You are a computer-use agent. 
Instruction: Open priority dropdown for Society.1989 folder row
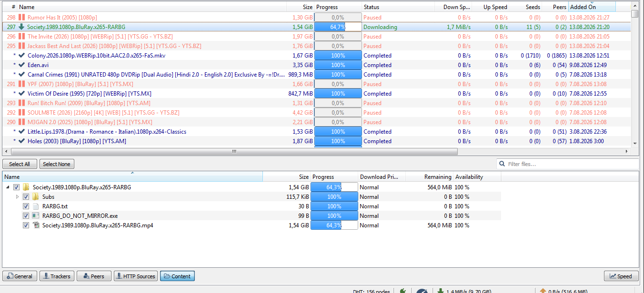tap(382, 187)
